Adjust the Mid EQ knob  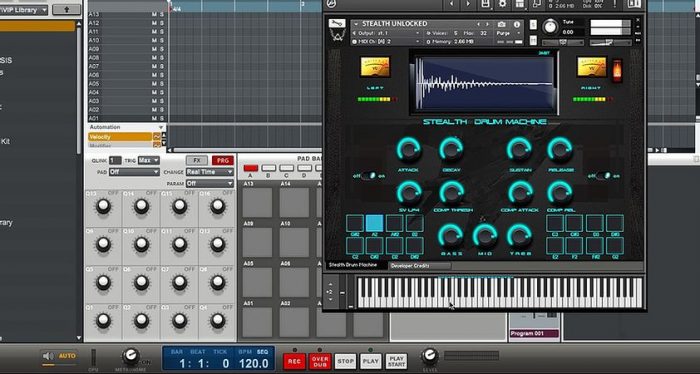(x=485, y=235)
